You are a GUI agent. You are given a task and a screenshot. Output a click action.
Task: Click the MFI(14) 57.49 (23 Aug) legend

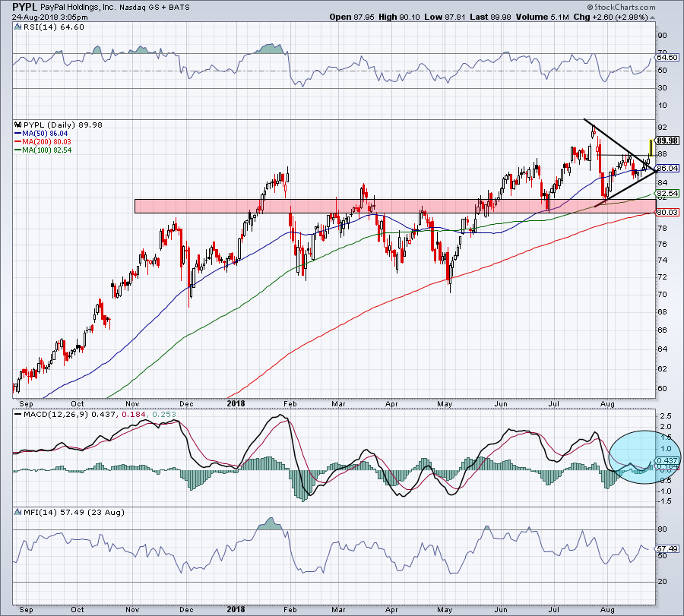pyautogui.click(x=74, y=512)
